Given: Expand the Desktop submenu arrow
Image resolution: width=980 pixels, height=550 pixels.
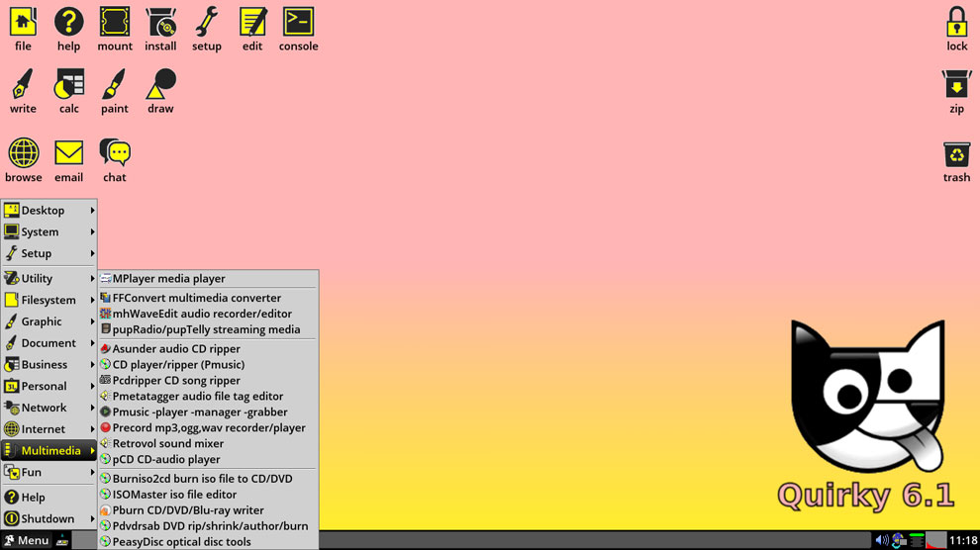Looking at the screenshot, I should pyautogui.click(x=92, y=211).
